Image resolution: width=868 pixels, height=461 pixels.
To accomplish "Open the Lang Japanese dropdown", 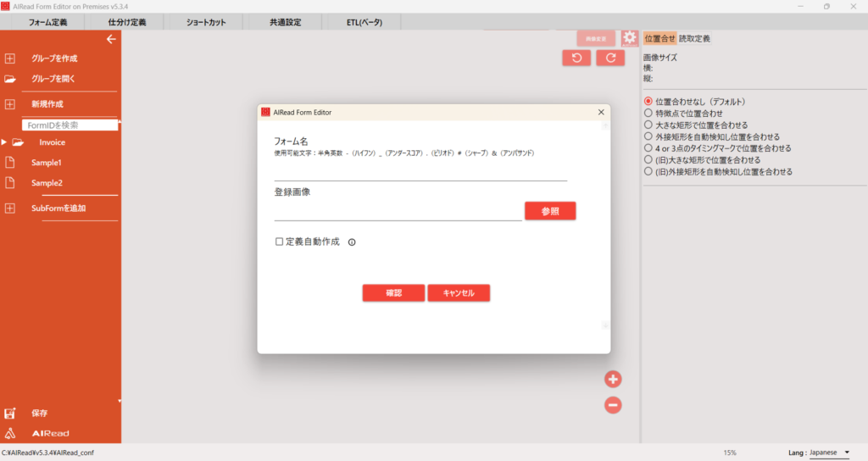I will (829, 453).
